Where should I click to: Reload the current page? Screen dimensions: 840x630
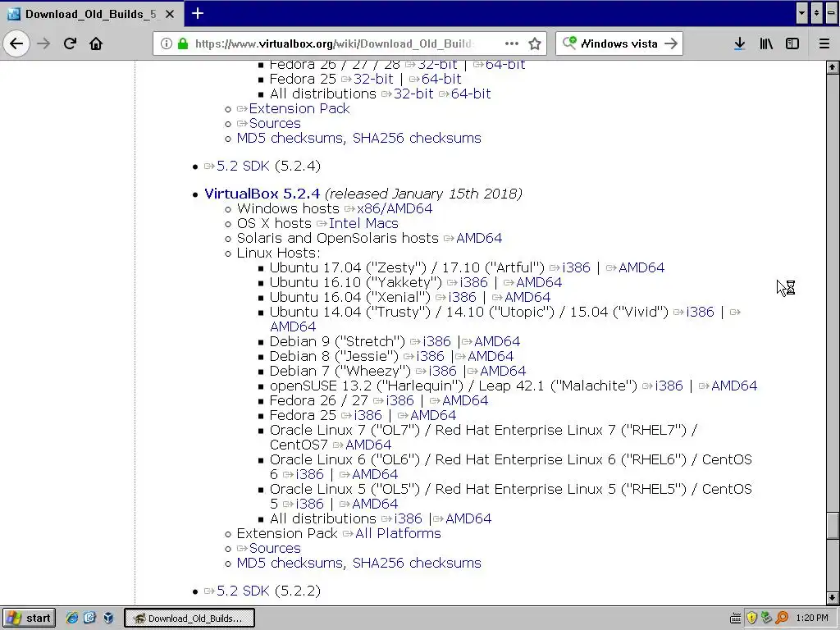pyautogui.click(x=70, y=43)
